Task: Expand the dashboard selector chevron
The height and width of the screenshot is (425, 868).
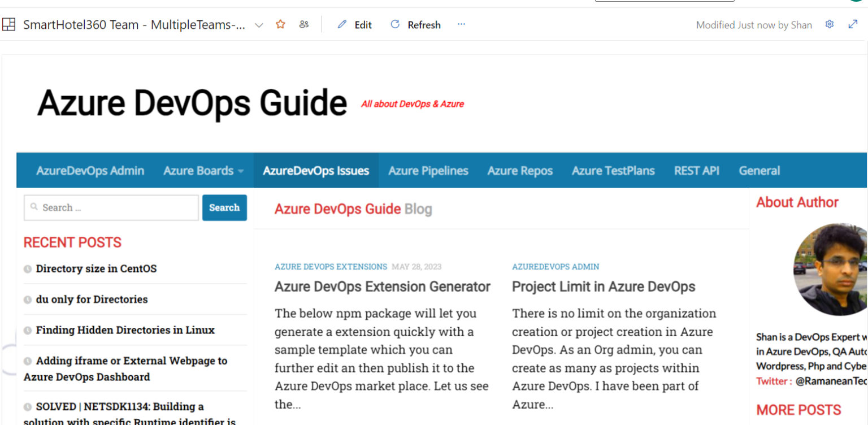Action: (259, 25)
